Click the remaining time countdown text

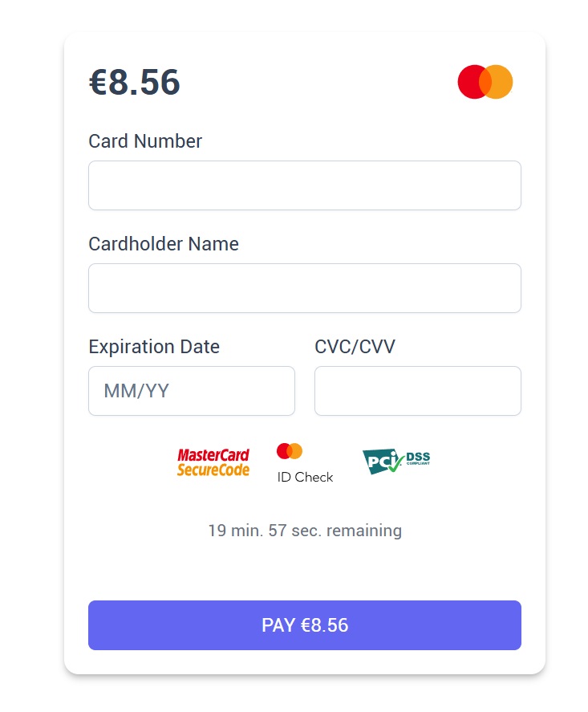pyautogui.click(x=305, y=531)
